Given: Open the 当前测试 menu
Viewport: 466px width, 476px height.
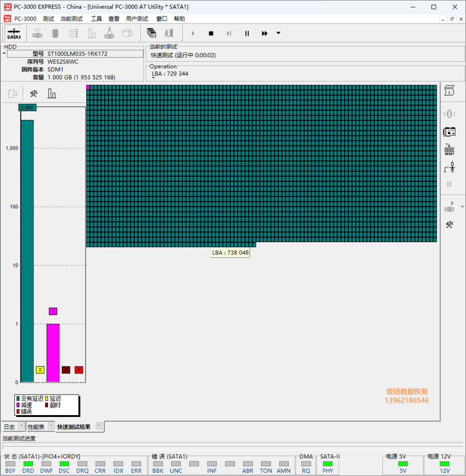Looking at the screenshot, I should (x=72, y=19).
